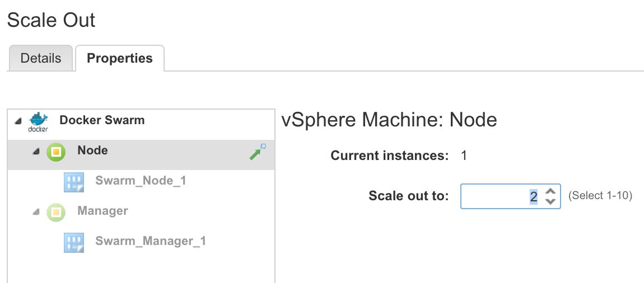Collapse the Manager tree branch
Screen dimensions: 644x283
36,212
